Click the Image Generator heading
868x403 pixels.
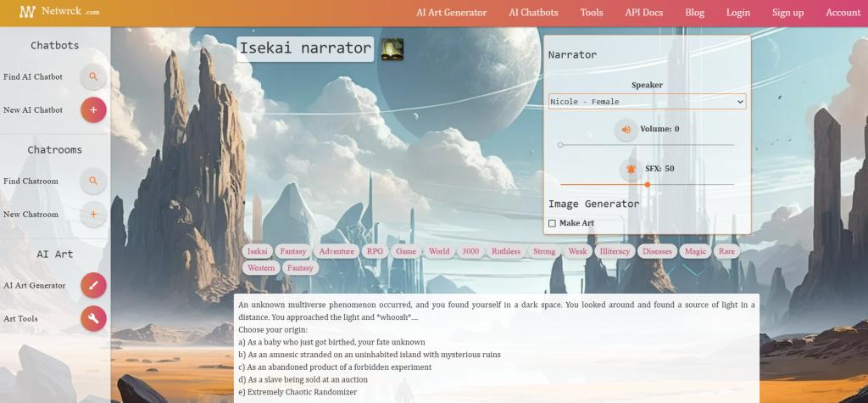(594, 204)
